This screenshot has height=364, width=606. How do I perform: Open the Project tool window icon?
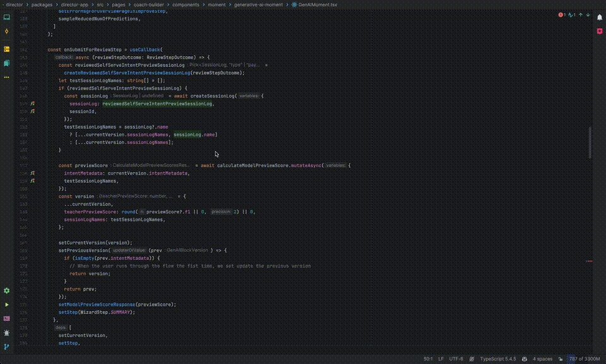tap(6, 17)
